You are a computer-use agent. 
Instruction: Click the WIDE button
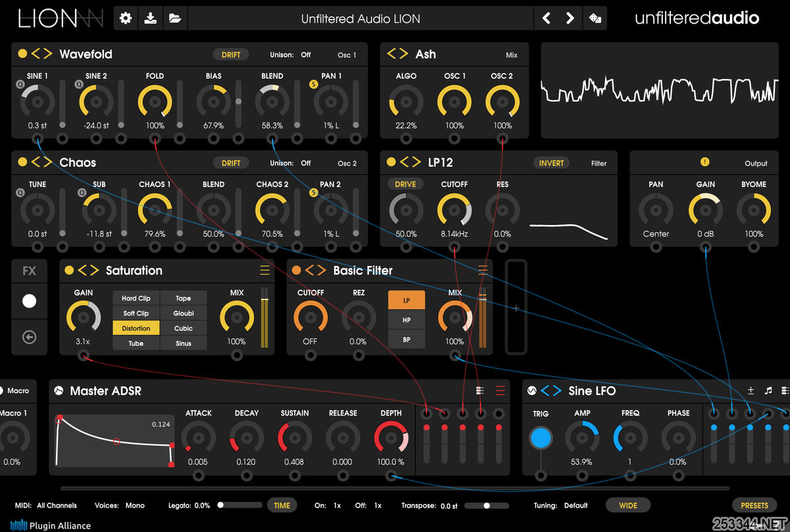(628, 506)
